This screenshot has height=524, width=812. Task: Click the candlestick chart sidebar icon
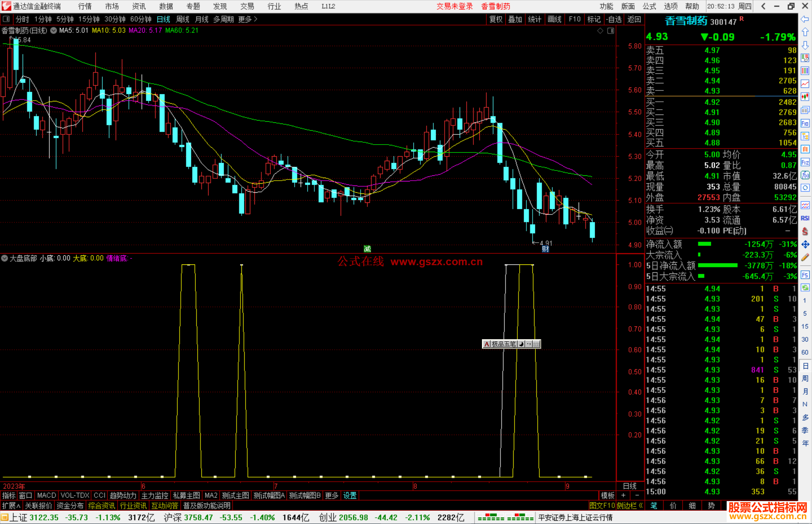coord(805,97)
